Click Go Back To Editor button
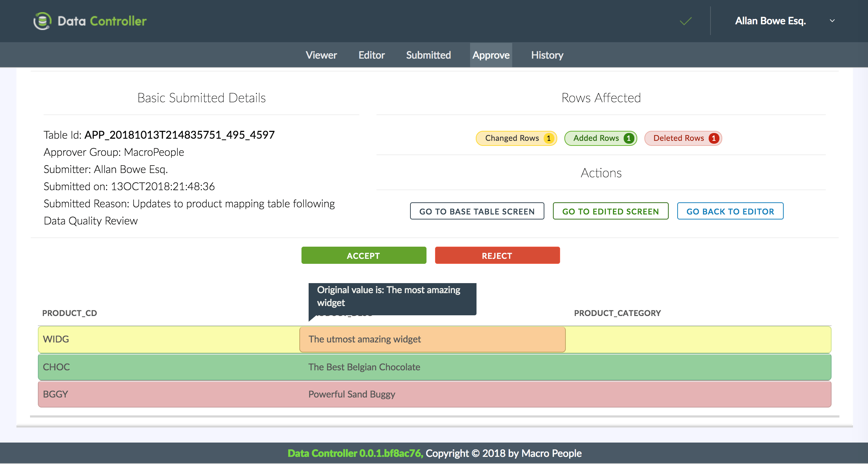Image resolution: width=868 pixels, height=464 pixels. click(x=730, y=211)
